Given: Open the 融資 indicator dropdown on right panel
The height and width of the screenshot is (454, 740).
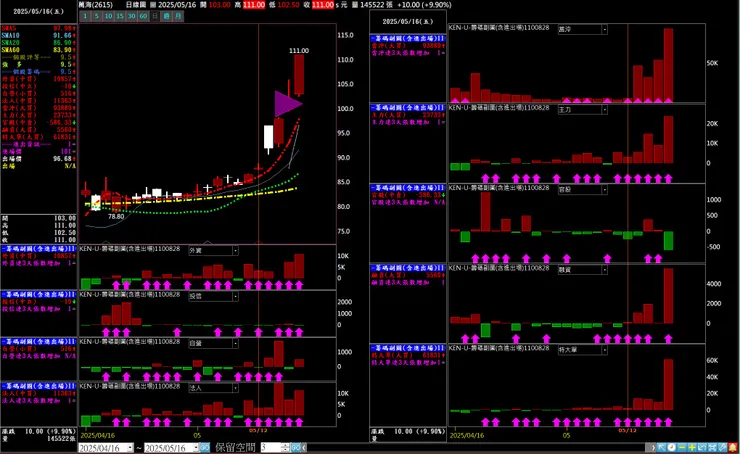Looking at the screenshot, I should click(604, 270).
